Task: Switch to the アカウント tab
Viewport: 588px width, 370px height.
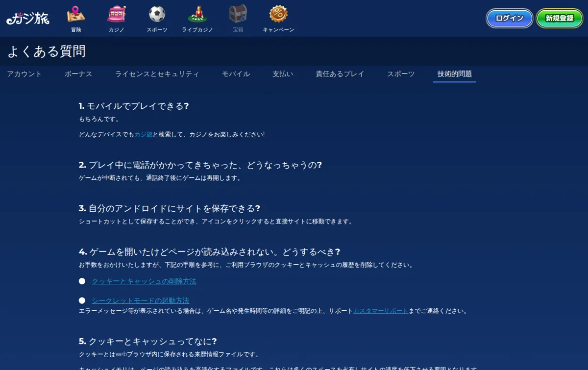Action: click(x=24, y=74)
